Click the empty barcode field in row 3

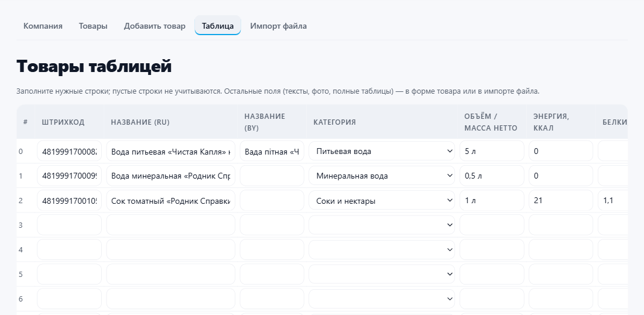point(70,225)
